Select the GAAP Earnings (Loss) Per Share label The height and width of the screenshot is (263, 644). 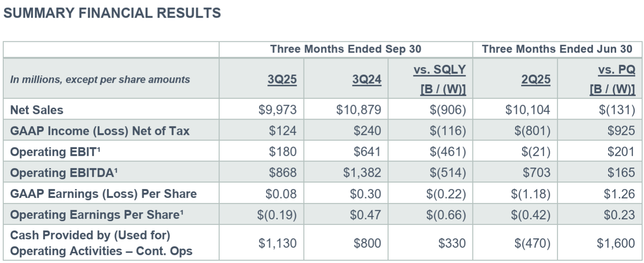coord(103,194)
